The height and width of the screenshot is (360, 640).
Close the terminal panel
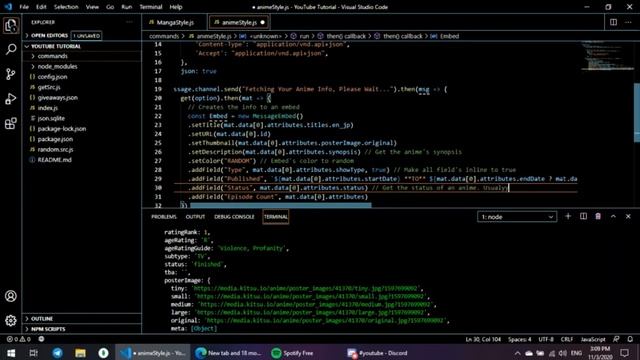pos(628,216)
